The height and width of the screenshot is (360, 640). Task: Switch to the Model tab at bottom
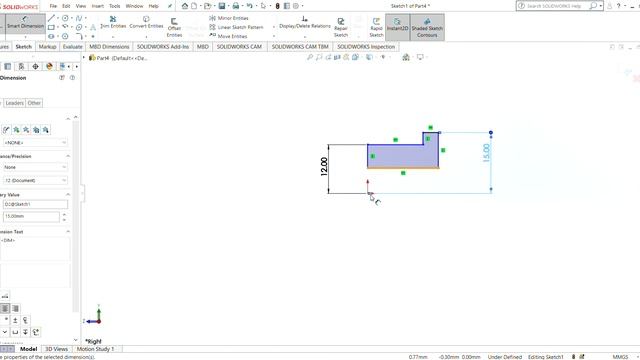(x=29, y=349)
